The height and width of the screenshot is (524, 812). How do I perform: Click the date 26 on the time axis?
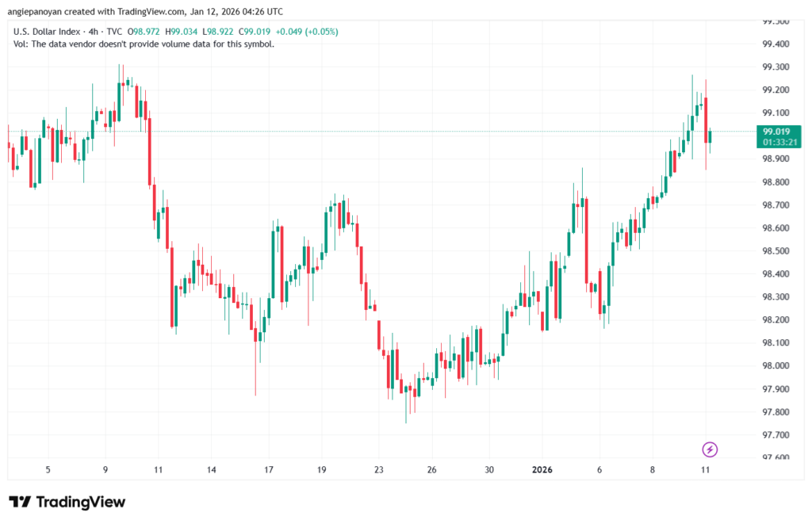(x=432, y=469)
